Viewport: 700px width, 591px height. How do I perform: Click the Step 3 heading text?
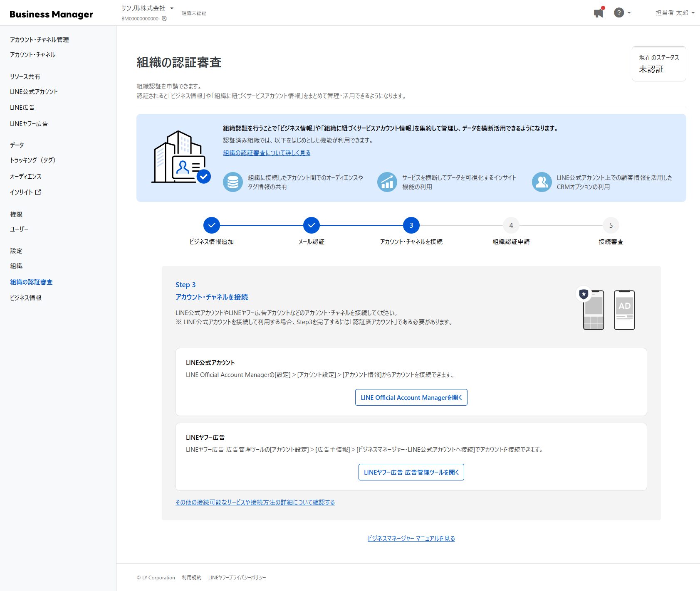(186, 285)
